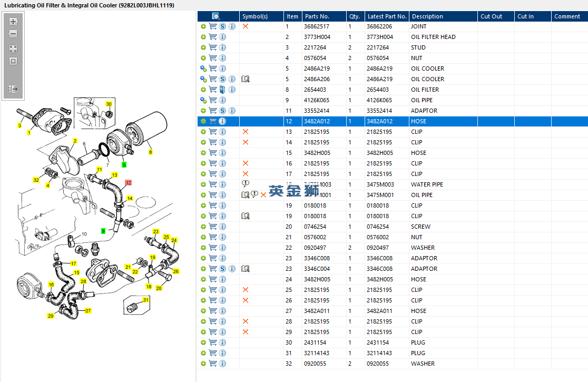Open info icon for OIL FILTER HEAD
Image resolution: width=588 pixels, height=382 pixels.
[222, 37]
